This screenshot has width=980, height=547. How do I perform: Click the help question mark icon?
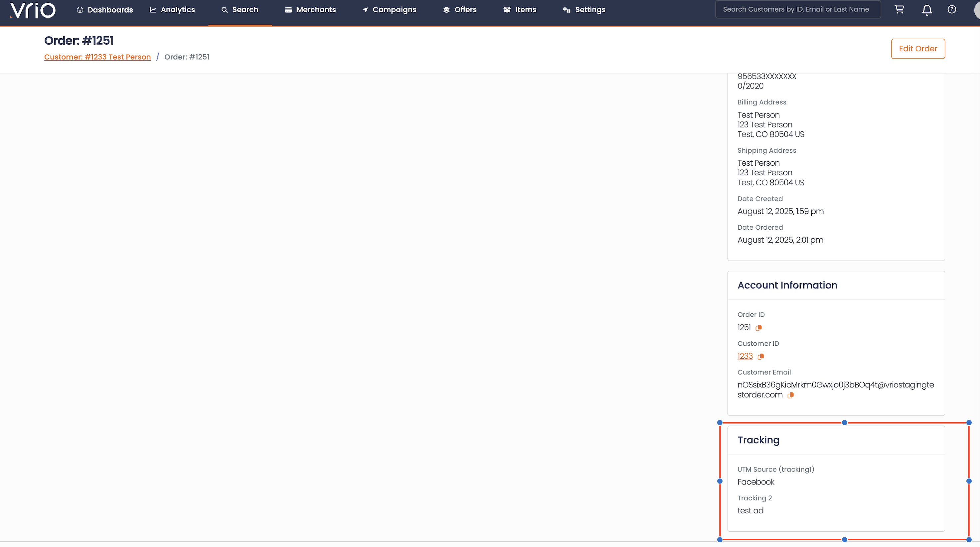click(952, 10)
